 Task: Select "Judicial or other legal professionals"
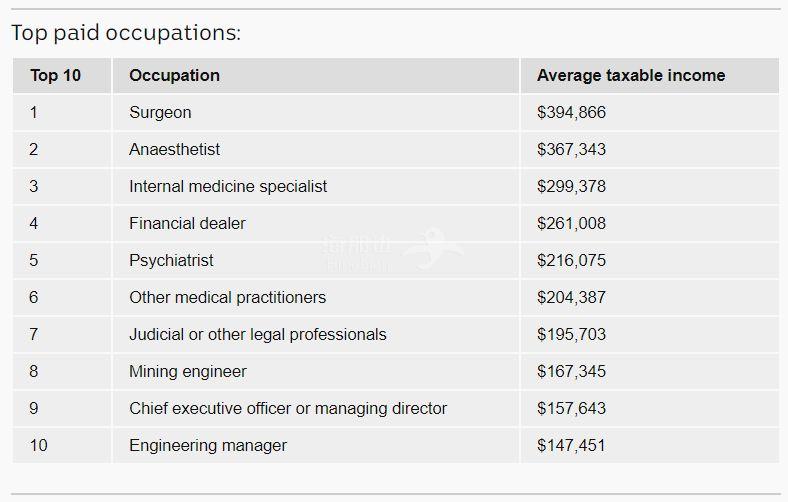[257, 335]
